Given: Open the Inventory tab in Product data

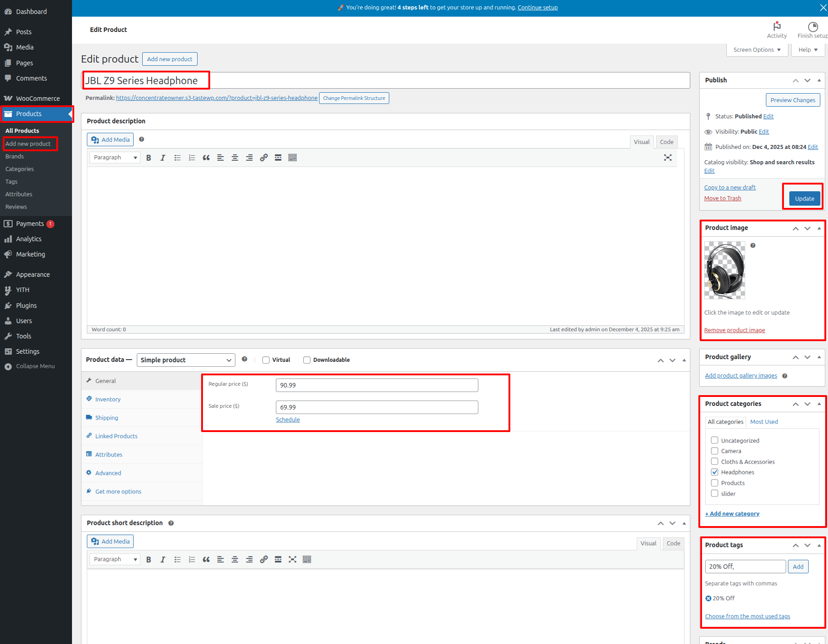Looking at the screenshot, I should tap(108, 399).
